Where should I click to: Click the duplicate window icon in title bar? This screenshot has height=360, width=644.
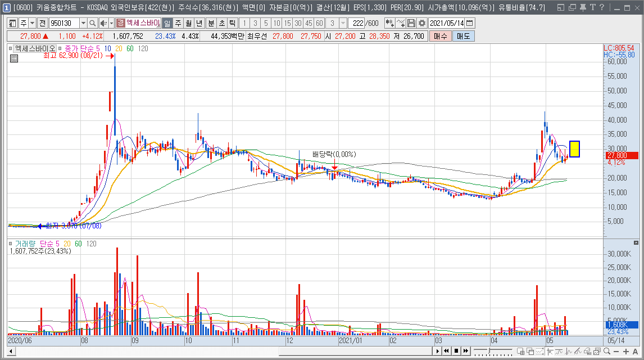572,7
